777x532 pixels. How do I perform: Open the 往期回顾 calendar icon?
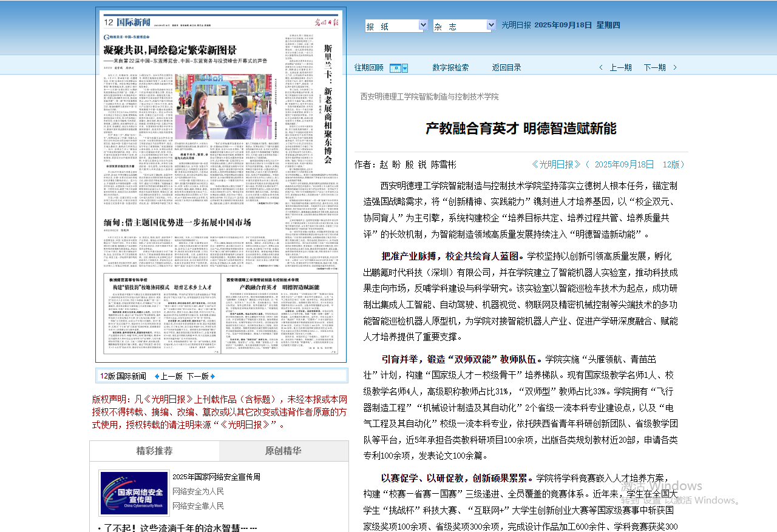coord(395,68)
